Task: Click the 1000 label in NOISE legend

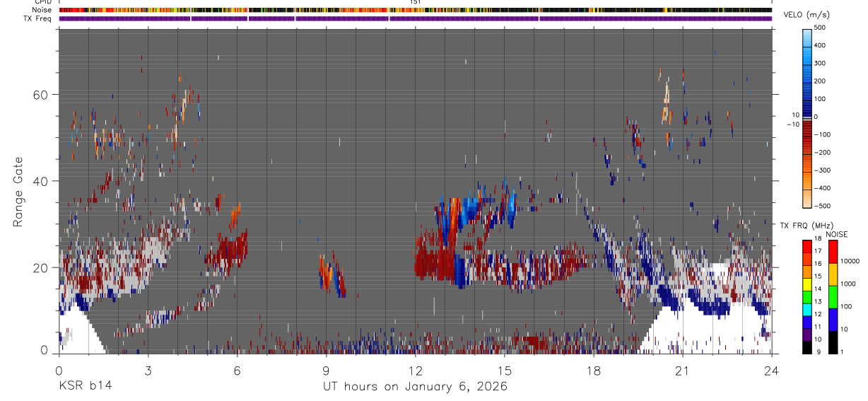Action: tap(847, 284)
